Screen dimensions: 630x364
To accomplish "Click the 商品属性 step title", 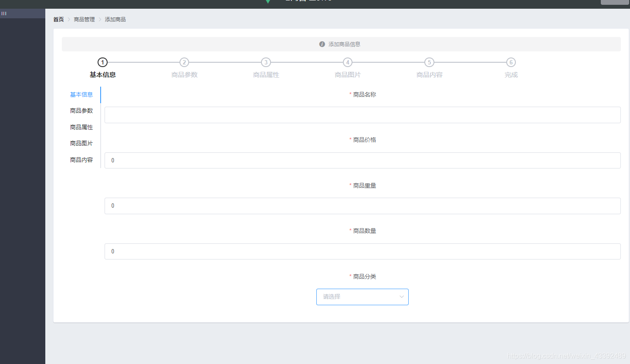I will click(266, 75).
